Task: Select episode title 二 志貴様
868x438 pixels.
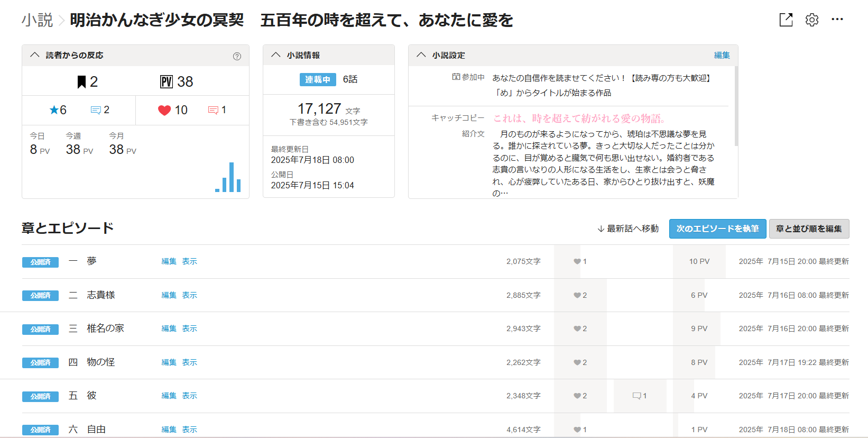Action: (92, 295)
